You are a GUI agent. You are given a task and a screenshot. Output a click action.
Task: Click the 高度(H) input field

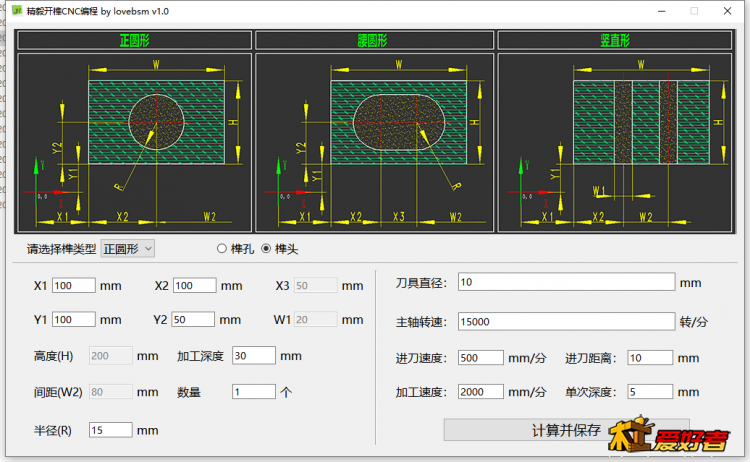[x=110, y=356]
